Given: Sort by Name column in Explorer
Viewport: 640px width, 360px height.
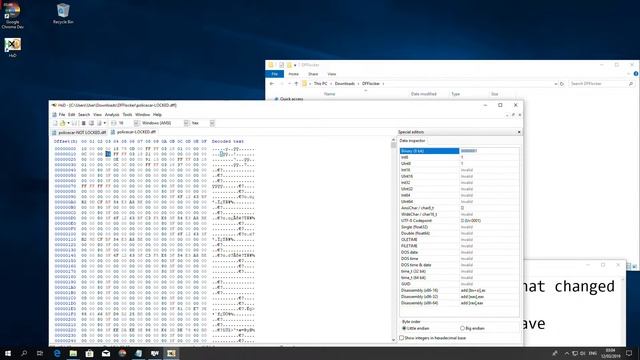Looking at the screenshot, I should (329, 94).
